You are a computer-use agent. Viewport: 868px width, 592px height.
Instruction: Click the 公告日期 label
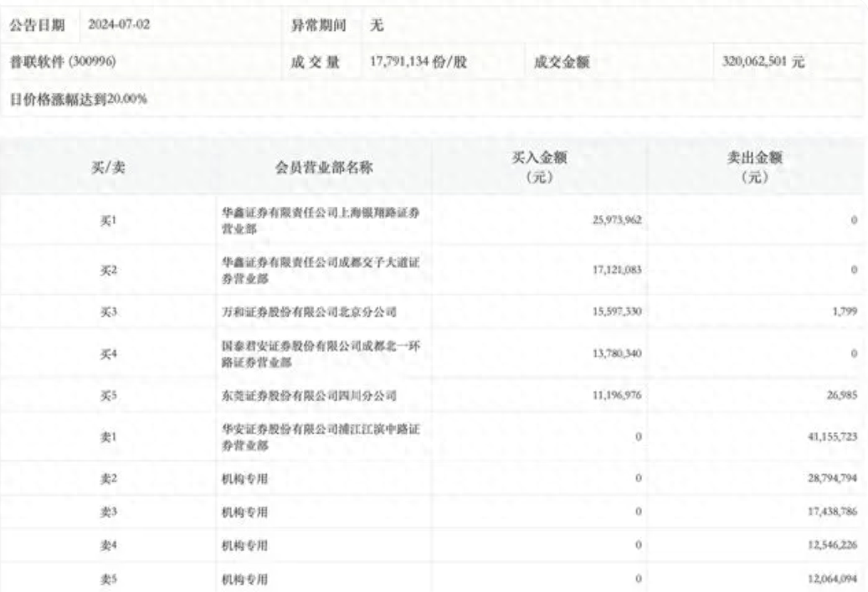[x=37, y=25]
